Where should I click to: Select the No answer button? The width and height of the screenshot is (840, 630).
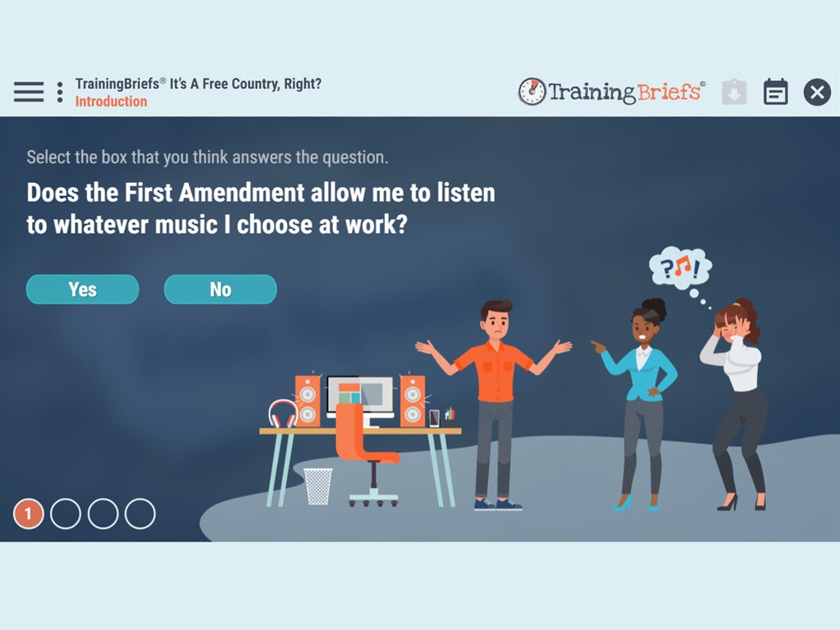coord(220,290)
